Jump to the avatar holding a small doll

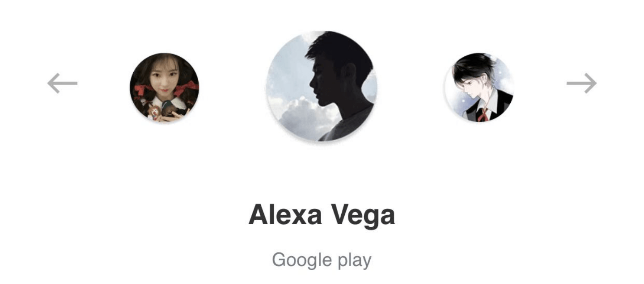(164, 87)
